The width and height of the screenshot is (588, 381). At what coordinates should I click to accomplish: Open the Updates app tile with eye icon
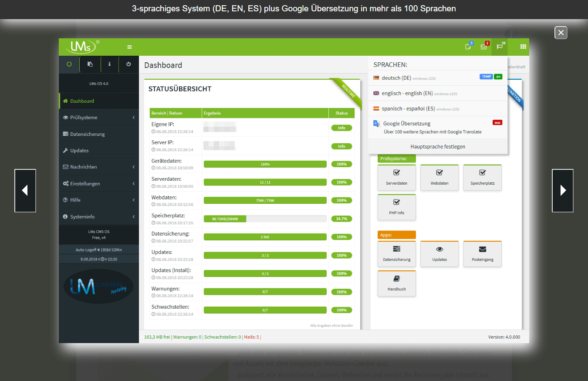pos(439,254)
